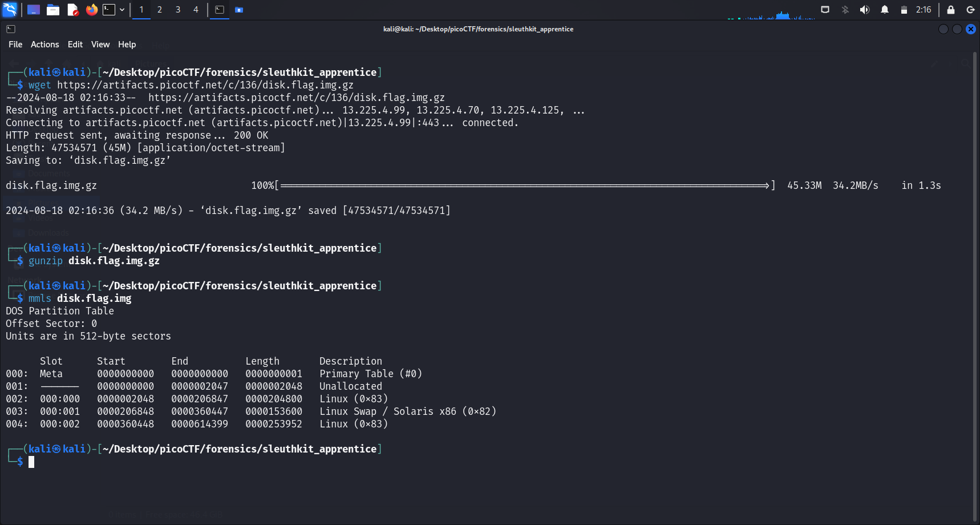Click the terminal vertical scrollbar

coord(975,285)
